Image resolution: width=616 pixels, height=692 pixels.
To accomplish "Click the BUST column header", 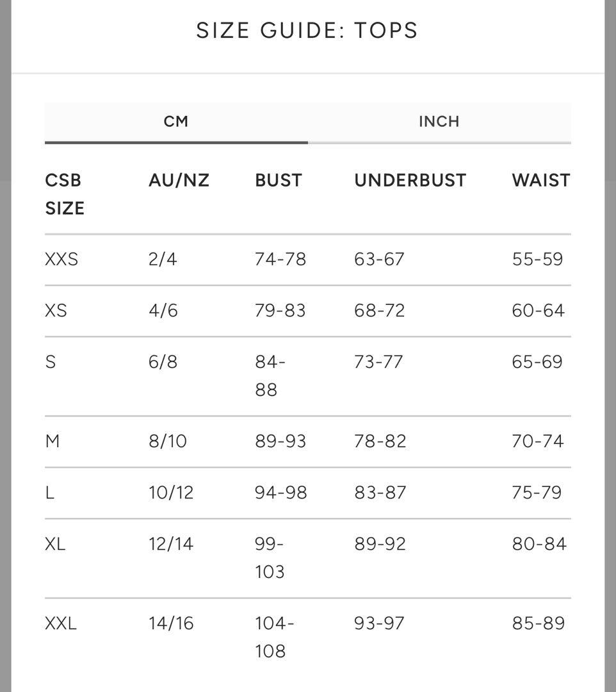I will [x=279, y=181].
